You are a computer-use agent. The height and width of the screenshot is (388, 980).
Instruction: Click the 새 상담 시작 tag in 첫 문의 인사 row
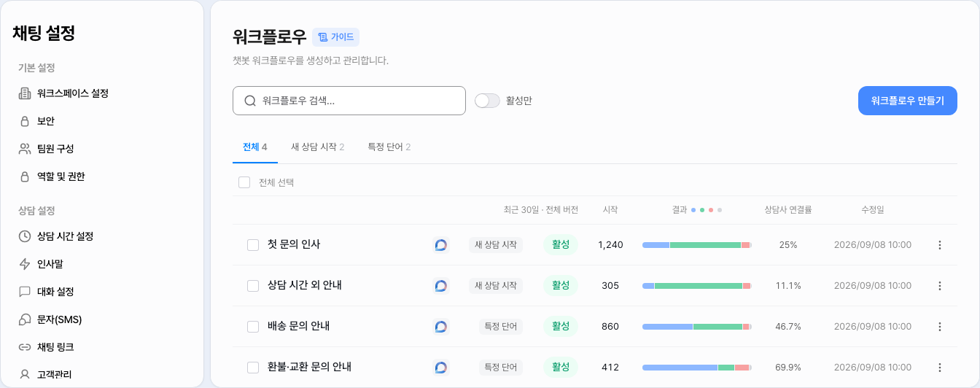click(x=496, y=245)
